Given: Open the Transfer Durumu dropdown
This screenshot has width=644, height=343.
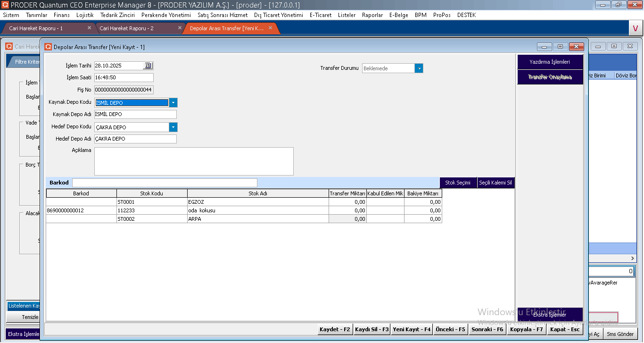Looking at the screenshot, I should click(419, 68).
